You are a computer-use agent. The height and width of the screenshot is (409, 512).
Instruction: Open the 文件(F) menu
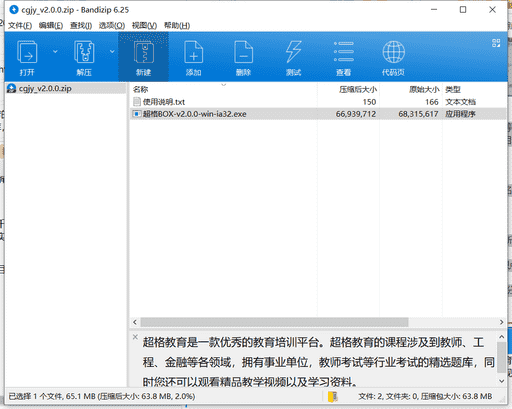point(20,26)
